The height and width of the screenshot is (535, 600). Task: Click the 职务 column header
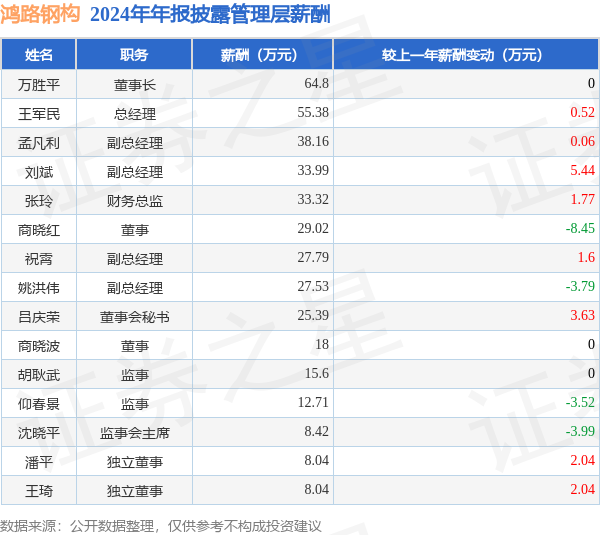tap(134, 55)
